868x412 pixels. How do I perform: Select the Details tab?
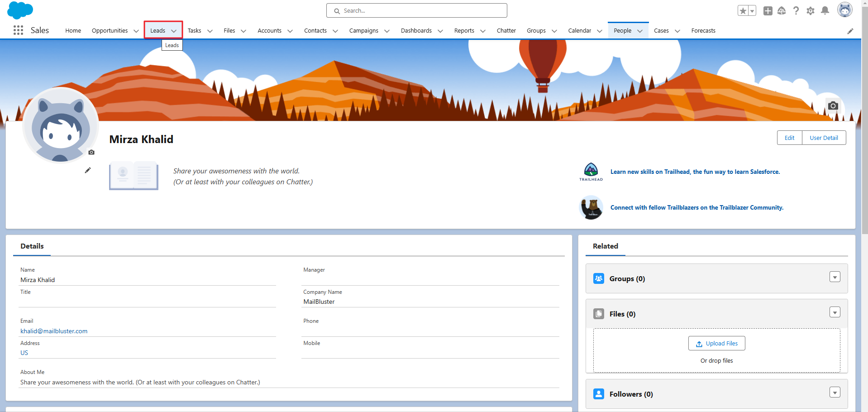pyautogui.click(x=32, y=246)
